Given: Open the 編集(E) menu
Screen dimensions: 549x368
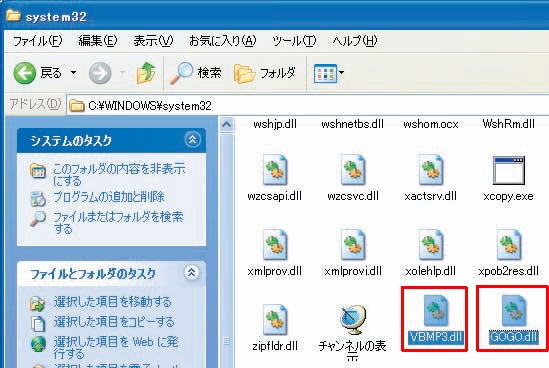Looking at the screenshot, I should point(98,41).
